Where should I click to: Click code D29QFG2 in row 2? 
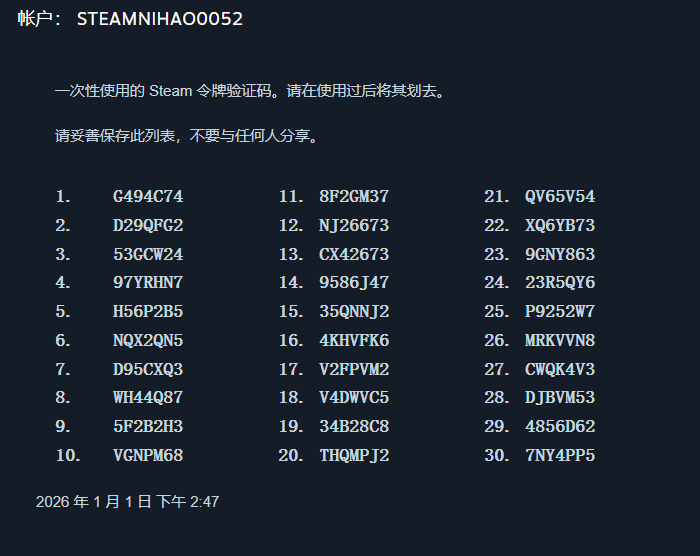[148, 225]
